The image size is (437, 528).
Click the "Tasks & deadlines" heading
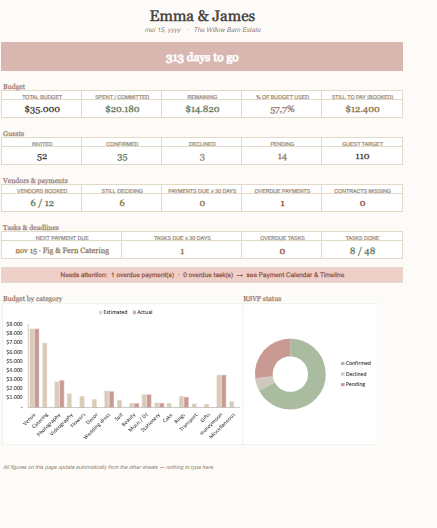[31, 228]
